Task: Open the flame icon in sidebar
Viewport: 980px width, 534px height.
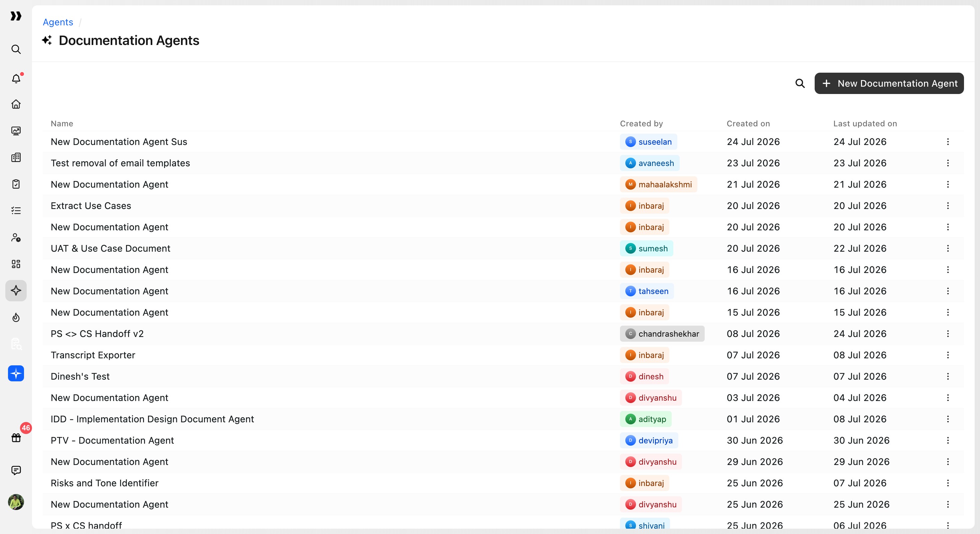Action: click(16, 317)
